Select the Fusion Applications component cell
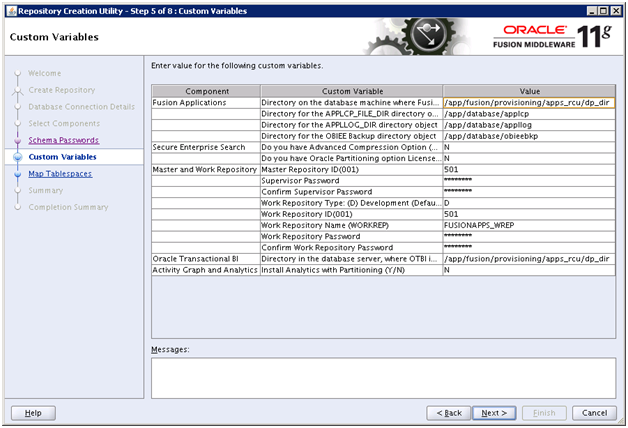The image size is (628, 428). (206, 103)
